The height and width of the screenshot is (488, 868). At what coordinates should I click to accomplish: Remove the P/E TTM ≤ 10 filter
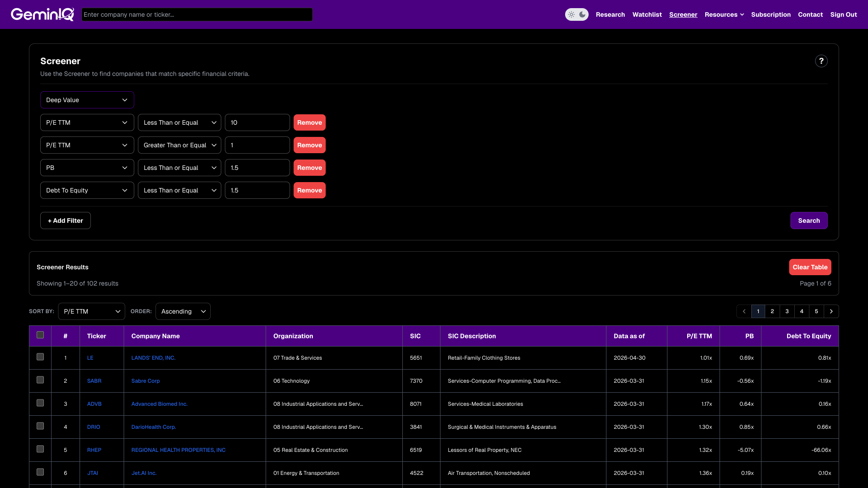click(x=310, y=122)
